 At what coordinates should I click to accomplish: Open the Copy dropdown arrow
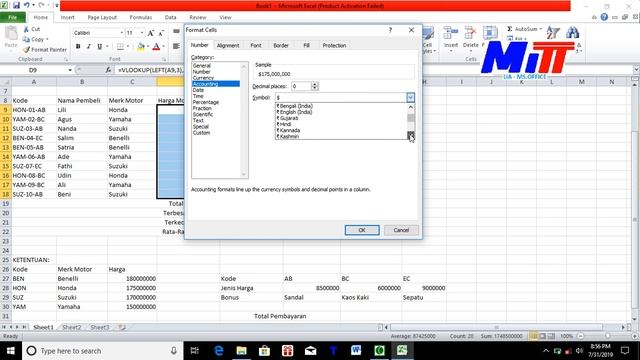tap(47, 40)
